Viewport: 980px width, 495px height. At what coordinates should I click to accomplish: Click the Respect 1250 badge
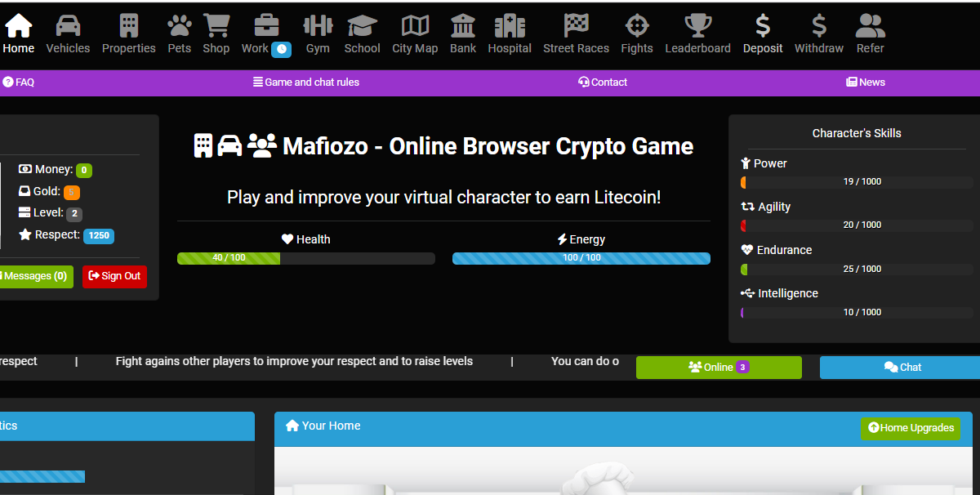[x=99, y=236]
